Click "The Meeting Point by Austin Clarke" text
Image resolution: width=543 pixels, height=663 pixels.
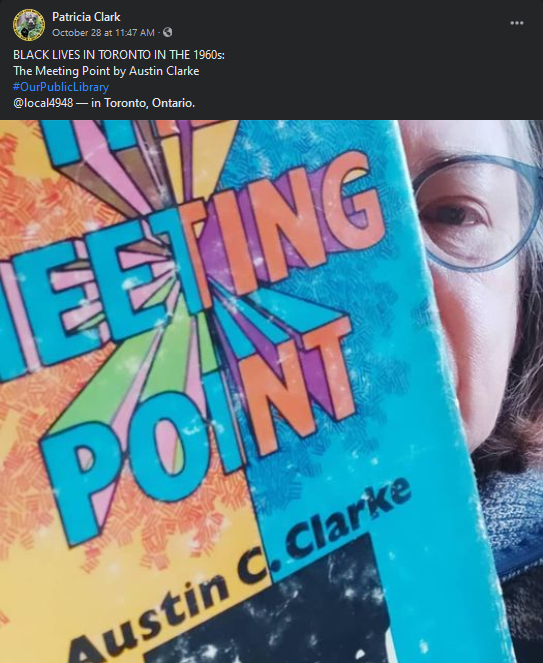pos(106,71)
